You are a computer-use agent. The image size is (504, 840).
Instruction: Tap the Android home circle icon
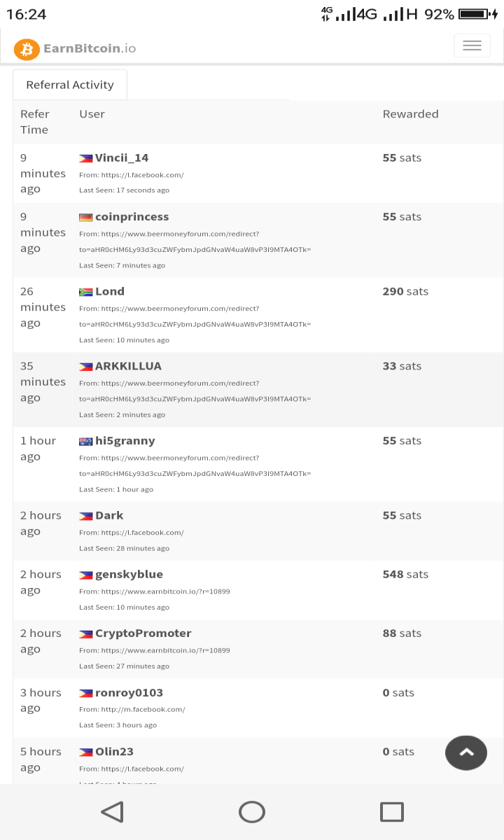pos(252,812)
